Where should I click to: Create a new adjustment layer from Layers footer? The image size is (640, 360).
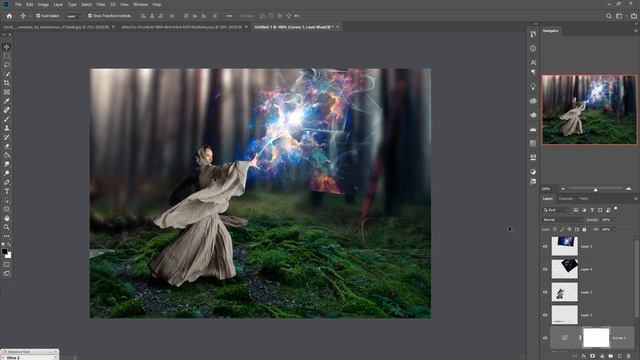602,356
